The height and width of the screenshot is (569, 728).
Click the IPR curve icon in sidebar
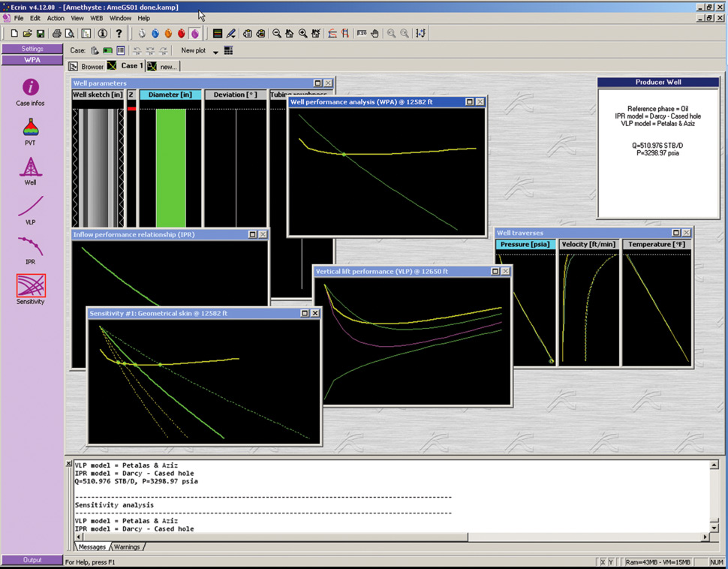pyautogui.click(x=31, y=247)
